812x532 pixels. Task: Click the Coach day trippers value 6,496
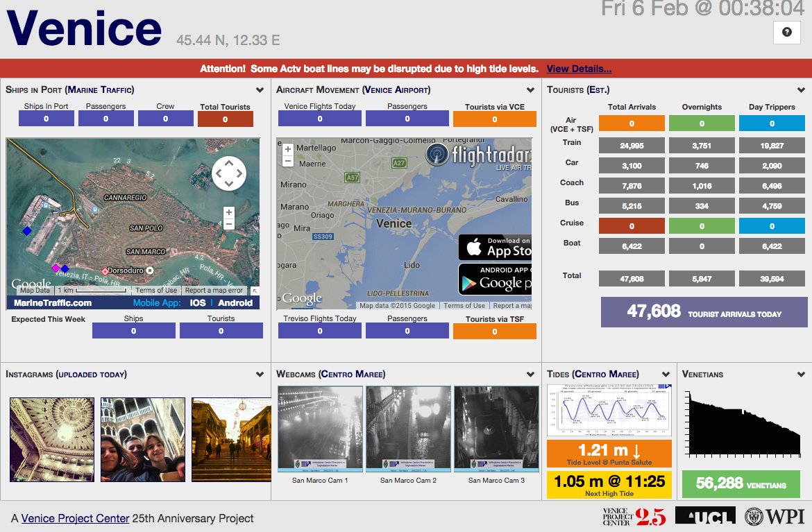(772, 186)
